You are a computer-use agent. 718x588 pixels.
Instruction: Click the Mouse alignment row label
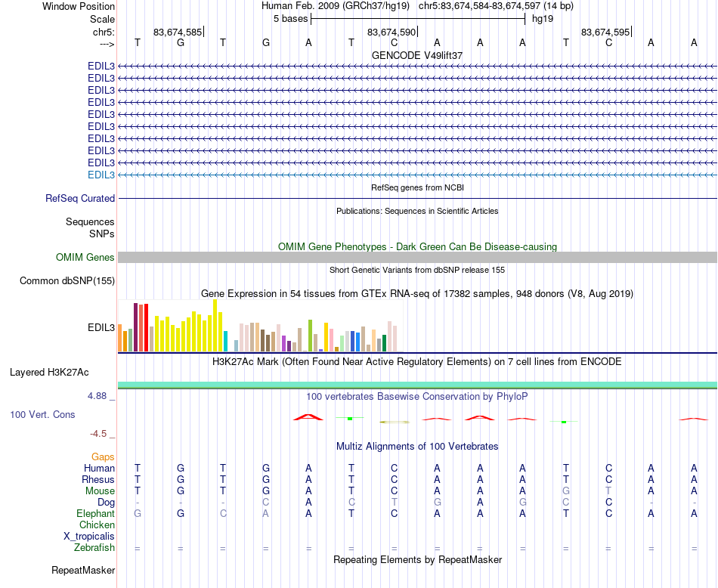click(x=101, y=491)
